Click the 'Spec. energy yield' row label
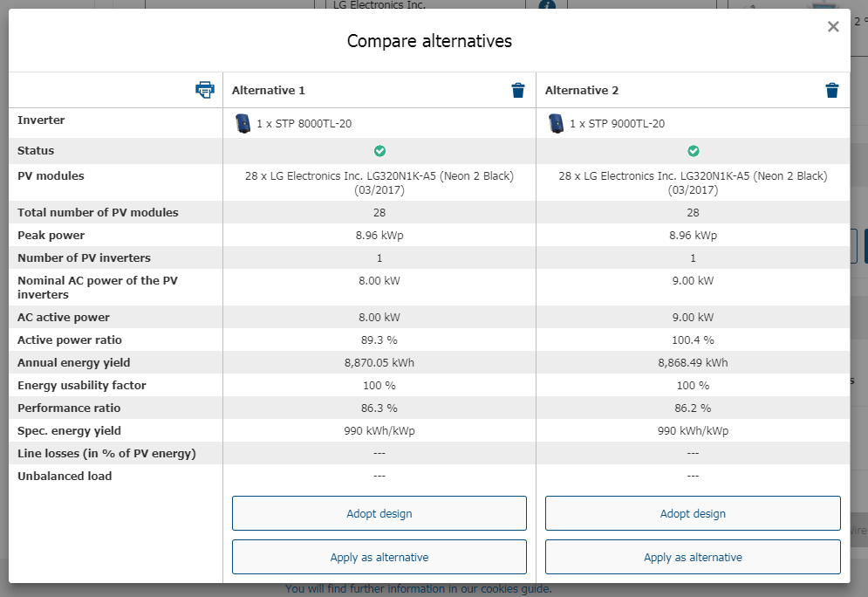 pyautogui.click(x=69, y=431)
